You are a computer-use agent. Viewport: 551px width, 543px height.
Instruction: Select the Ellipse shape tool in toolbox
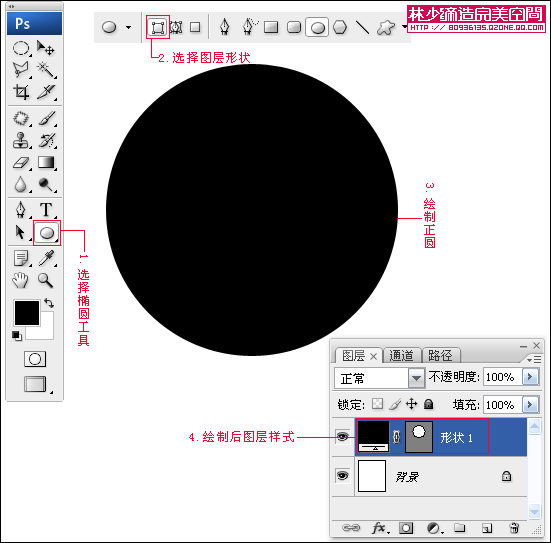47,233
